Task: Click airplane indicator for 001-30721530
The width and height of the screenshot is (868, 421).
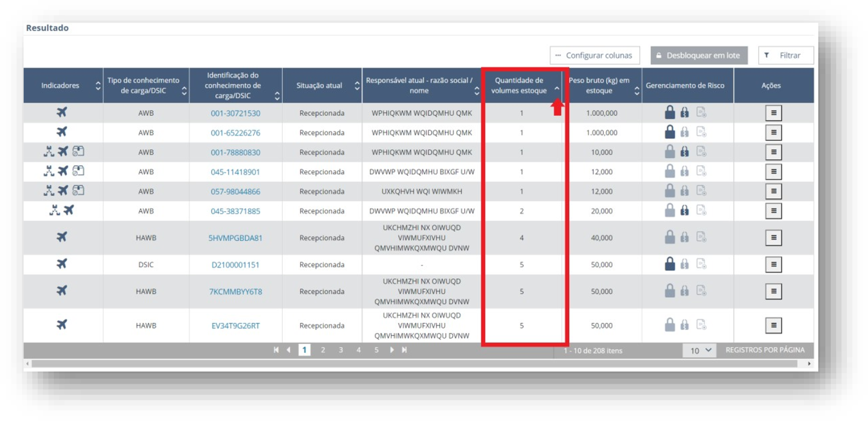Action: (62, 112)
